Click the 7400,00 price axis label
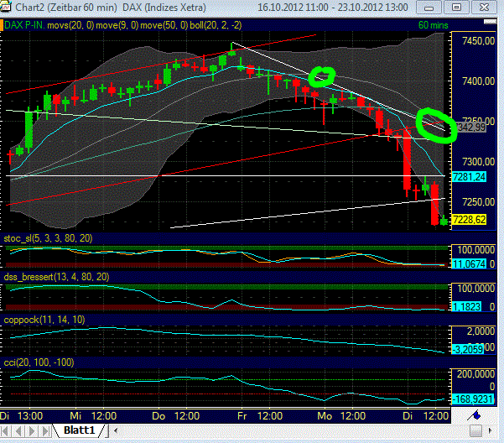Screen dimensions: 504x443 [478, 81]
